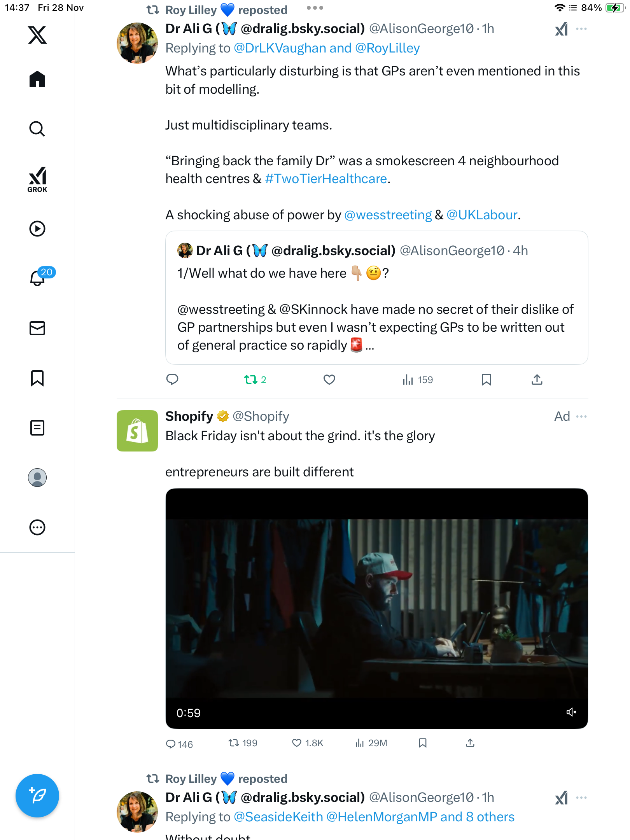Bookmark the Shopify ad post
Viewport: 630px width, 840px height.
point(423,743)
